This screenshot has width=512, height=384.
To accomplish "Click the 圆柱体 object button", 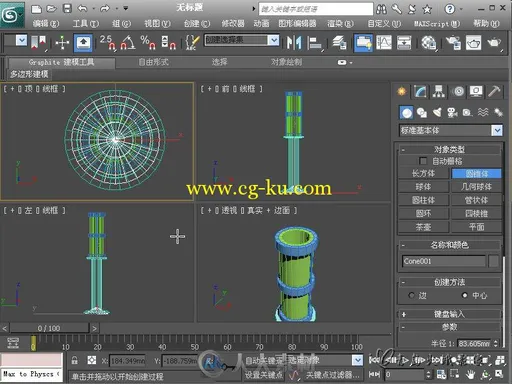I will point(423,200).
